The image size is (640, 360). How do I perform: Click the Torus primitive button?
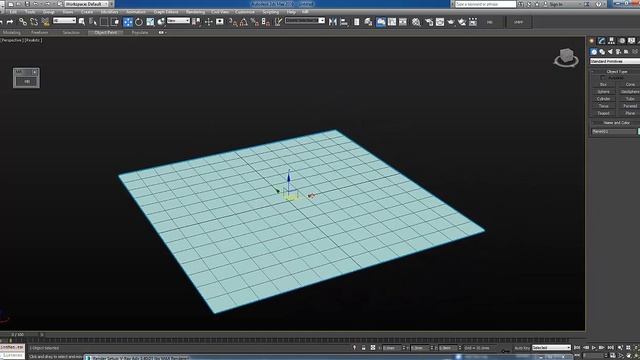603,106
